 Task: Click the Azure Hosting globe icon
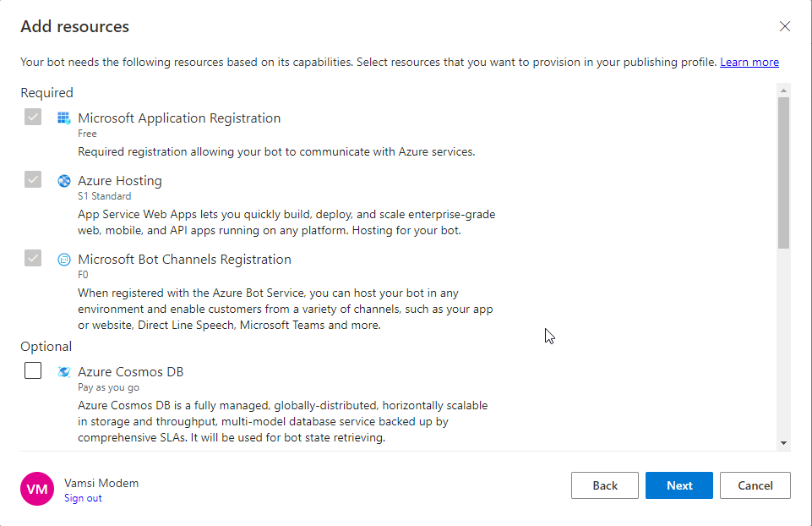(x=63, y=181)
